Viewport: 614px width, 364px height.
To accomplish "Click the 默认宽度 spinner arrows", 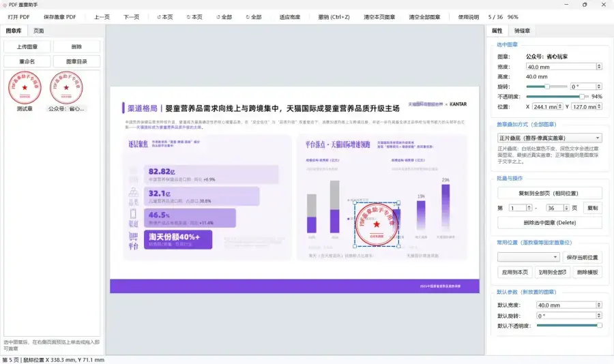I will click(599, 305).
